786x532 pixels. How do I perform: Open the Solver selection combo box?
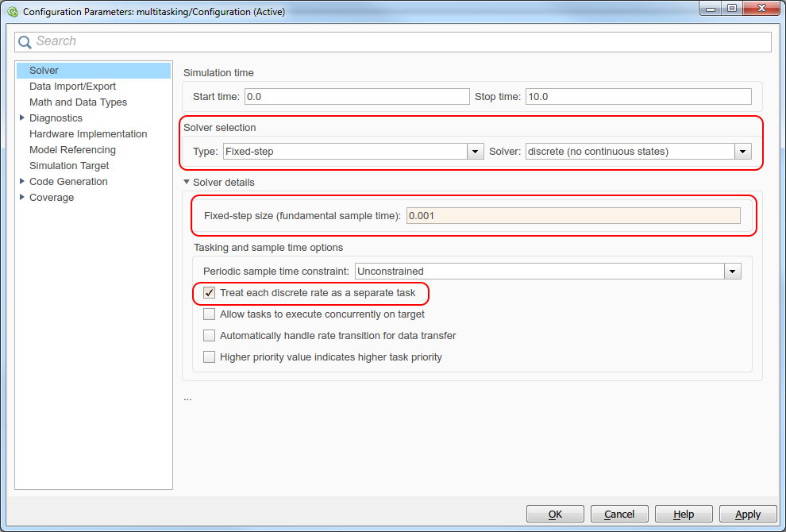coord(638,152)
